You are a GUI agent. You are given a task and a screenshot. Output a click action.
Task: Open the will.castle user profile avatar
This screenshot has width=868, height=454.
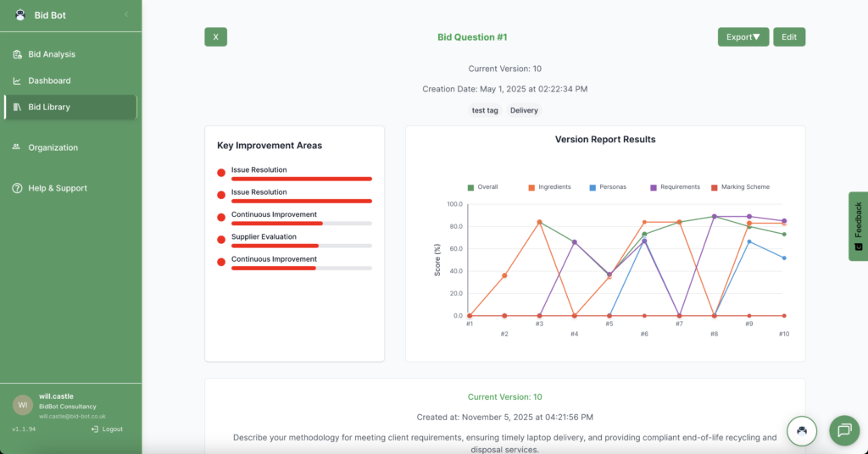point(22,406)
